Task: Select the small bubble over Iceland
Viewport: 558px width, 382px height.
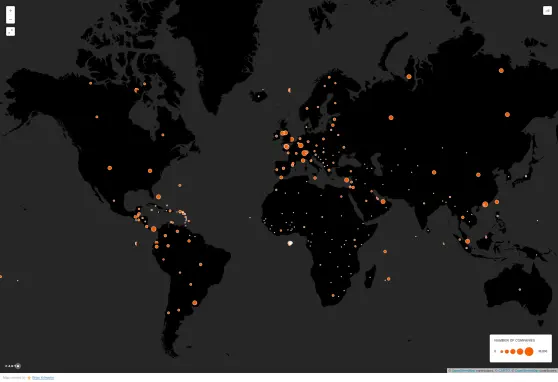Action: click(259, 95)
